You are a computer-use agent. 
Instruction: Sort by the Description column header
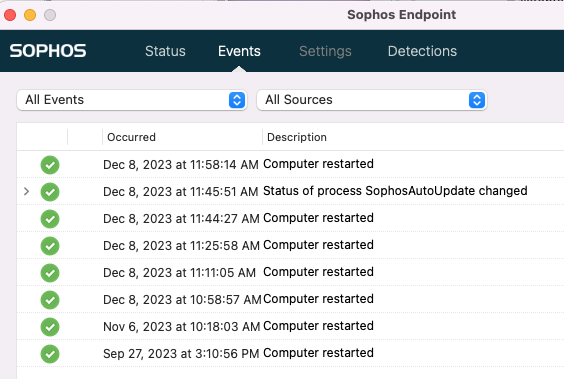297,137
